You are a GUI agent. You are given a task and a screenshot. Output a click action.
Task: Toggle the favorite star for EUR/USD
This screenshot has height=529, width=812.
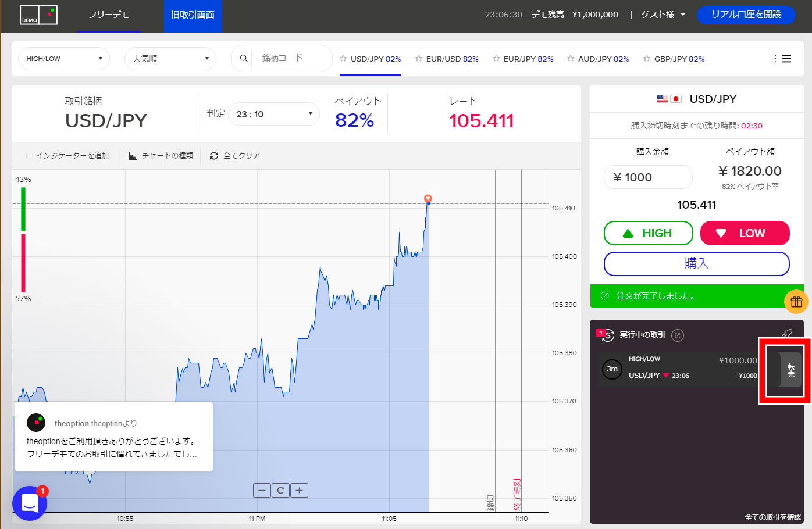[x=419, y=58]
